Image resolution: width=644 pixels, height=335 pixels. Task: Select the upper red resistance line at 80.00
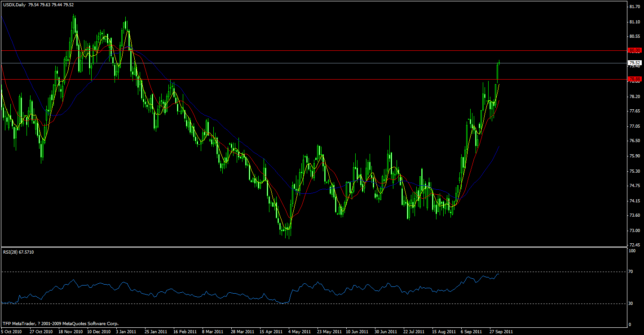(x=314, y=50)
